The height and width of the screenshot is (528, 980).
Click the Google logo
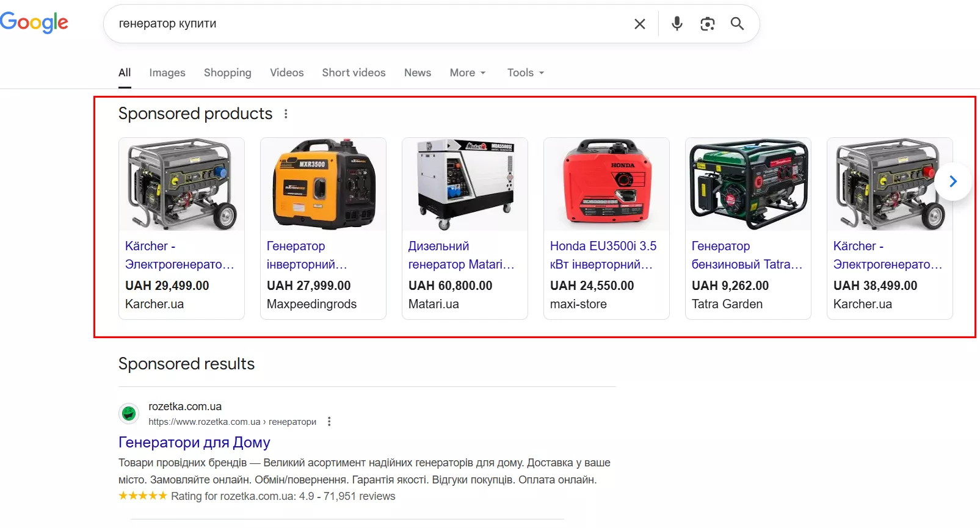click(x=34, y=23)
